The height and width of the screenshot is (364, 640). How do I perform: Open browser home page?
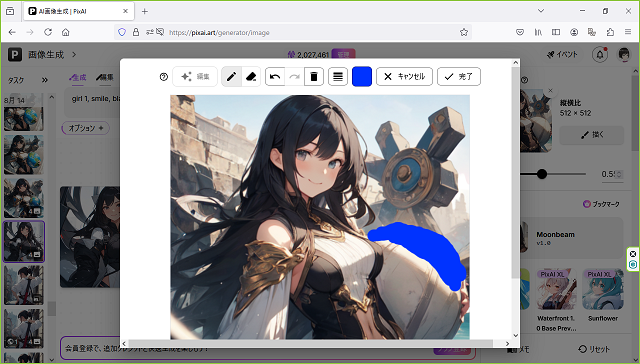[x=66, y=32]
